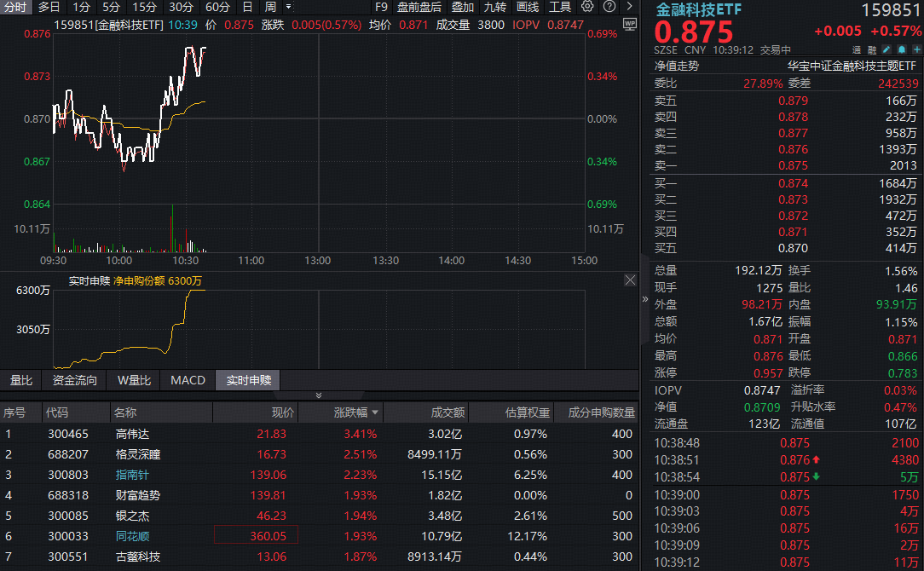The width and height of the screenshot is (924, 571).
Task: Click the 工具 toolbar button
Action: [x=560, y=7]
